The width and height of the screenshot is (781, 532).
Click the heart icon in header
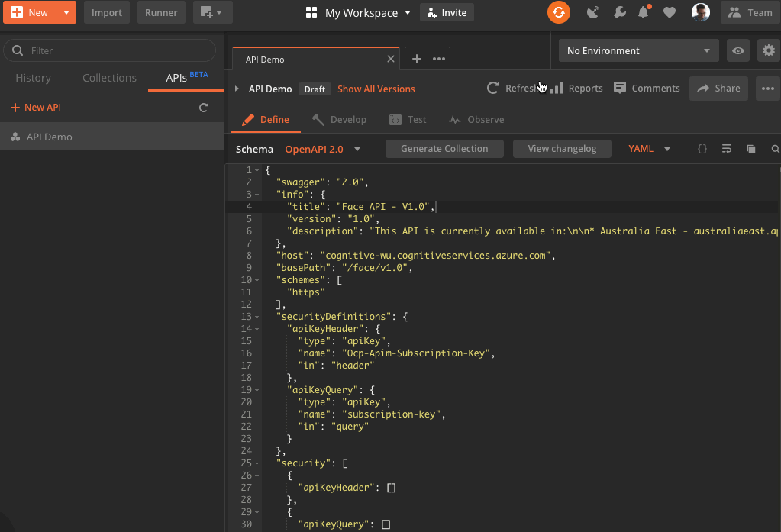point(669,12)
